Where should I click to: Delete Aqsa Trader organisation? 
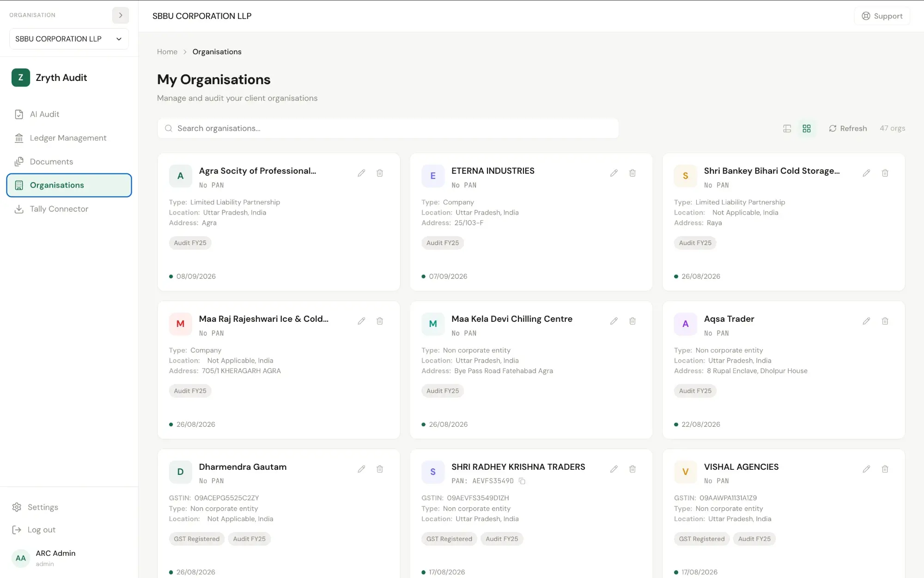point(885,321)
